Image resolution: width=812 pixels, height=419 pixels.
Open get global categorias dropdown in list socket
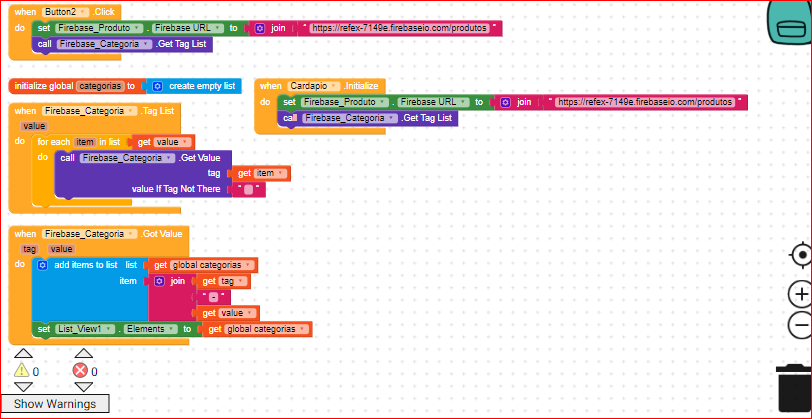[x=212, y=265]
